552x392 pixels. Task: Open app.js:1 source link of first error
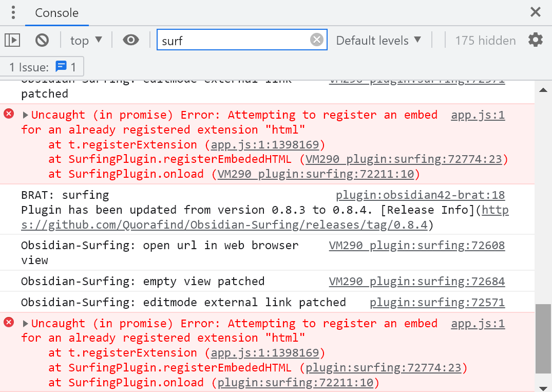pos(478,115)
